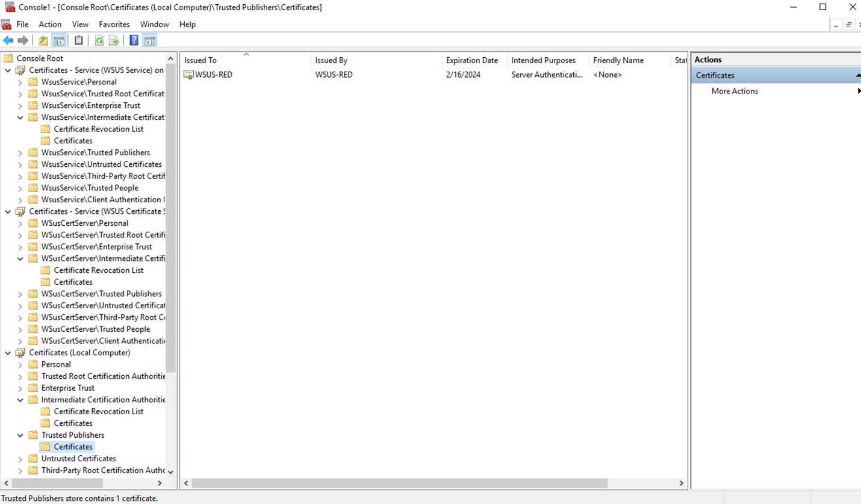The width and height of the screenshot is (861, 504).
Task: Refresh the view with the toolbar icon
Action: coord(99,40)
